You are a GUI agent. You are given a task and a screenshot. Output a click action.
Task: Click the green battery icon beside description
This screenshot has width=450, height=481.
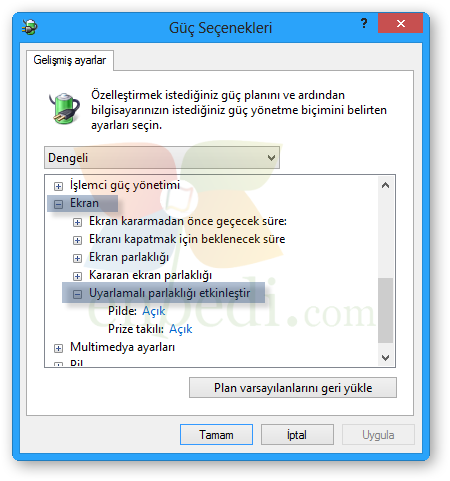click(64, 109)
